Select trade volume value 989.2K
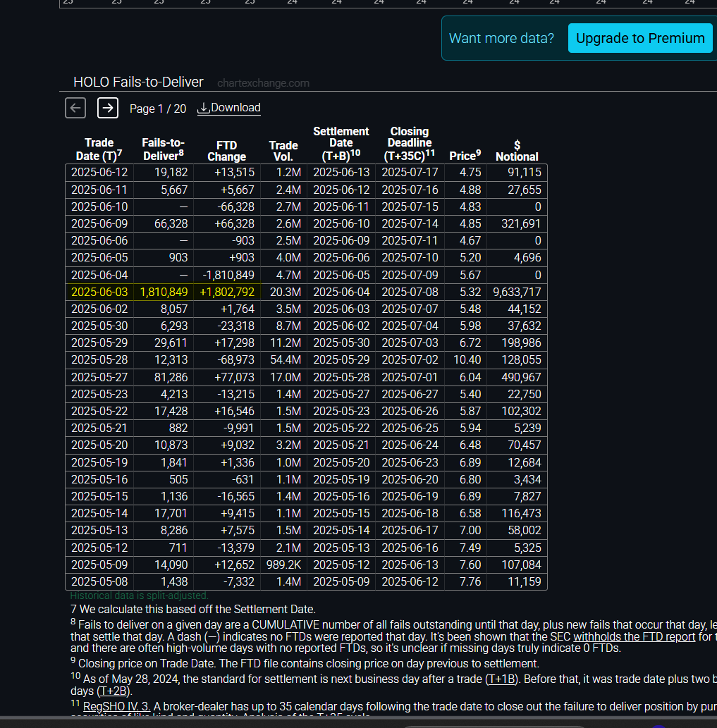 coord(283,564)
